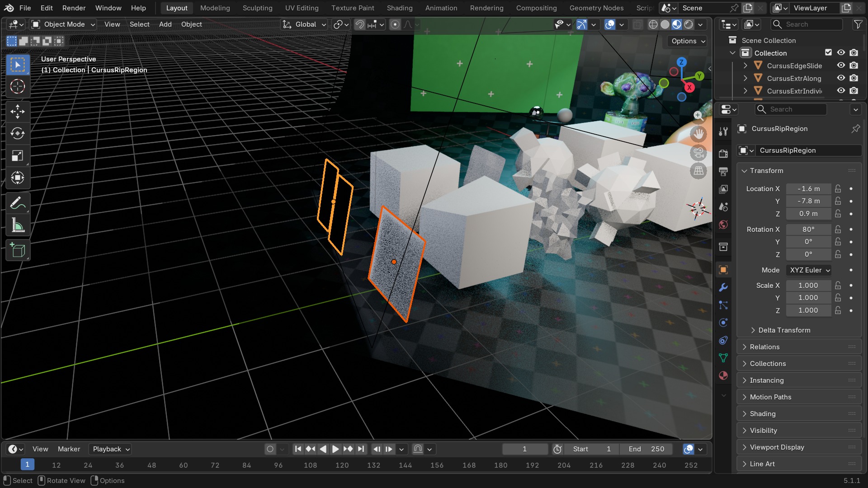Switch to the Shading workspace tab
This screenshot has width=868, height=488.
click(x=400, y=8)
